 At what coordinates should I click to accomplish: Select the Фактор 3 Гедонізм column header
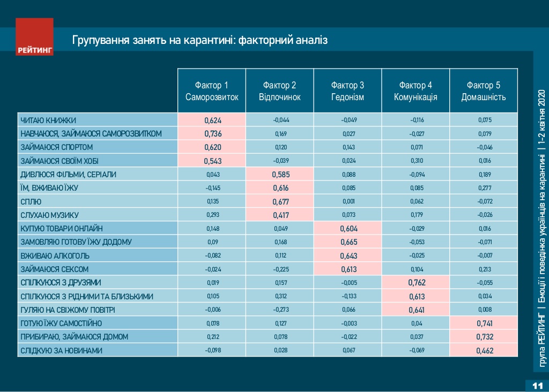click(347, 91)
